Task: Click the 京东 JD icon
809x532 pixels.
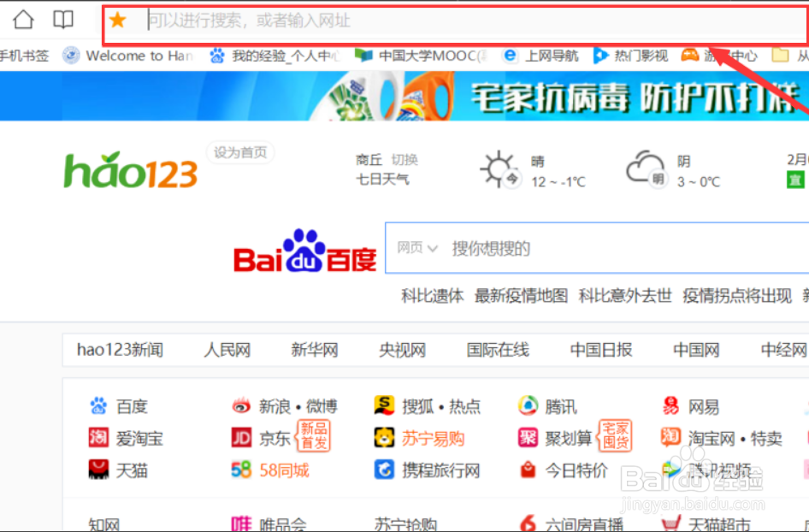Action: tap(241, 438)
